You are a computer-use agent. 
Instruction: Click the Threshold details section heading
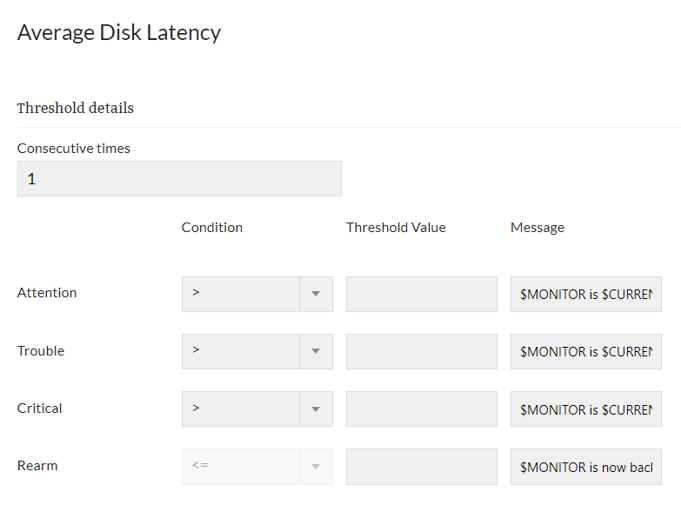(75, 108)
